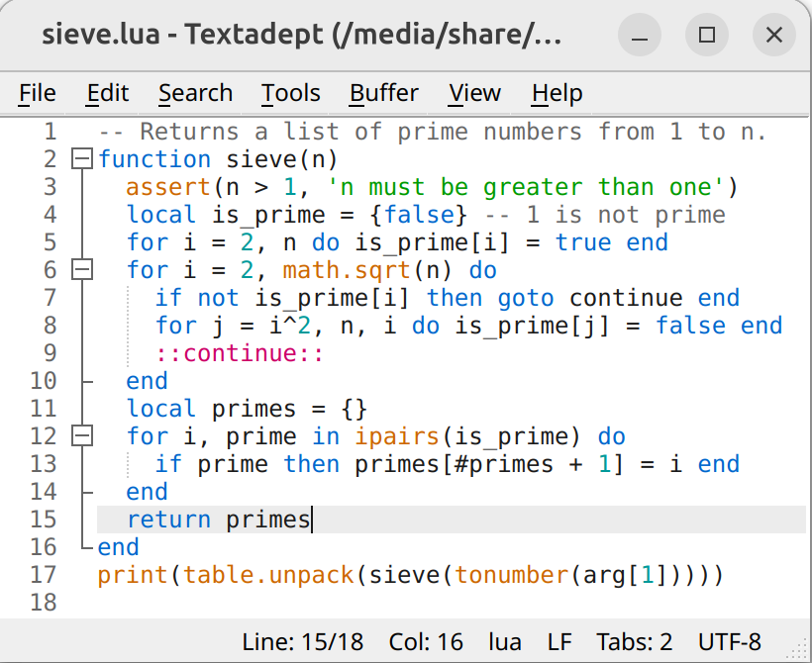Minimize the Textadept window
This screenshot has width=812, height=663.
click(x=639, y=36)
